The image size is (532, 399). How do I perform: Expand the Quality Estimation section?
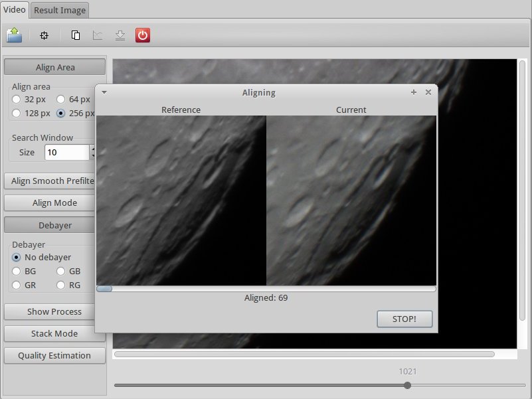[x=54, y=355]
